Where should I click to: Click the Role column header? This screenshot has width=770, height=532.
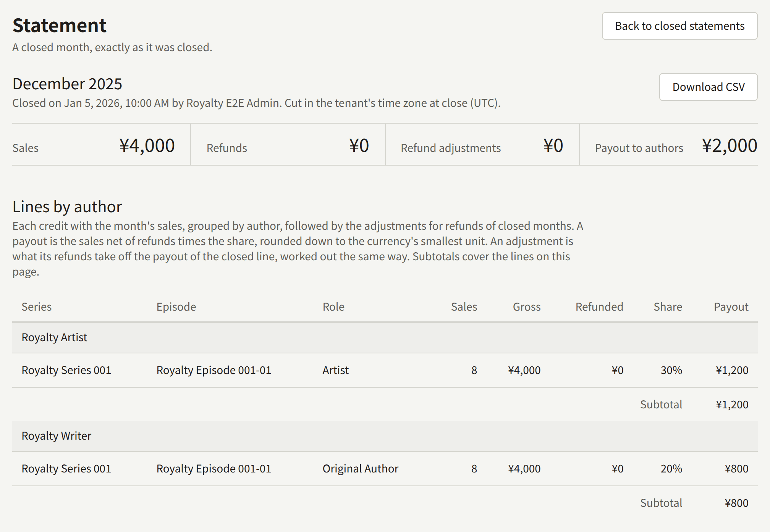[333, 307]
